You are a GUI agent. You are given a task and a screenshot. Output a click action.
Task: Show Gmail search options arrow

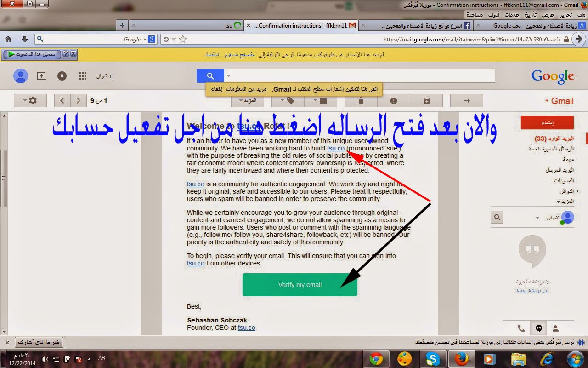[x=228, y=76]
